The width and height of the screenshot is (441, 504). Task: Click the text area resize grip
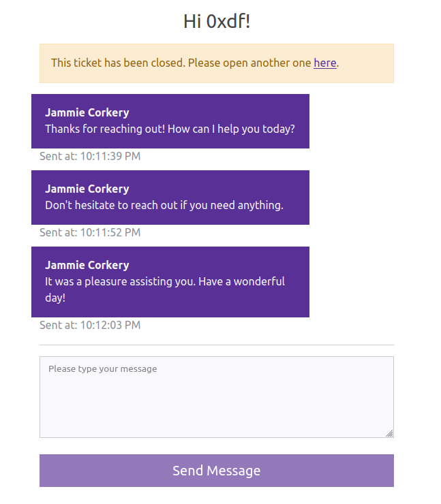click(x=389, y=433)
